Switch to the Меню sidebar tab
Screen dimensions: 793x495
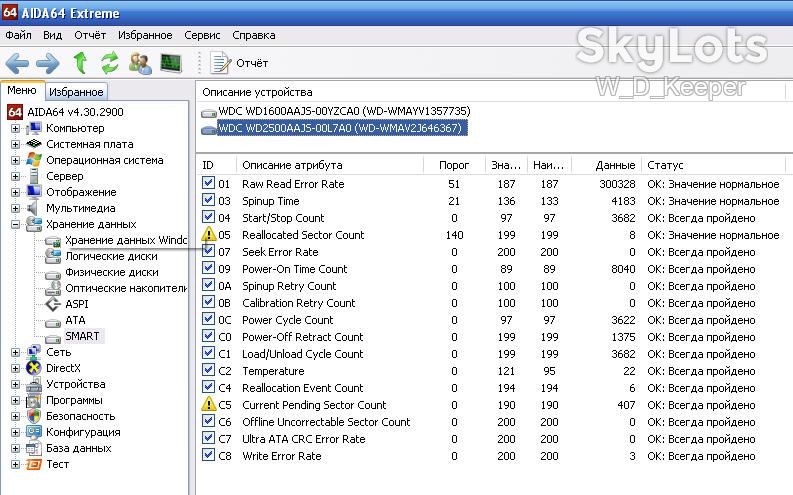click(22, 90)
